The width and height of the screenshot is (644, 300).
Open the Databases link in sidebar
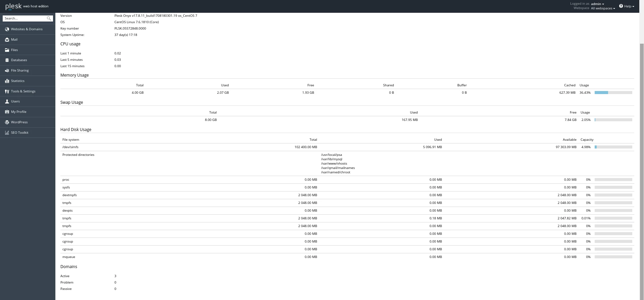click(19, 60)
